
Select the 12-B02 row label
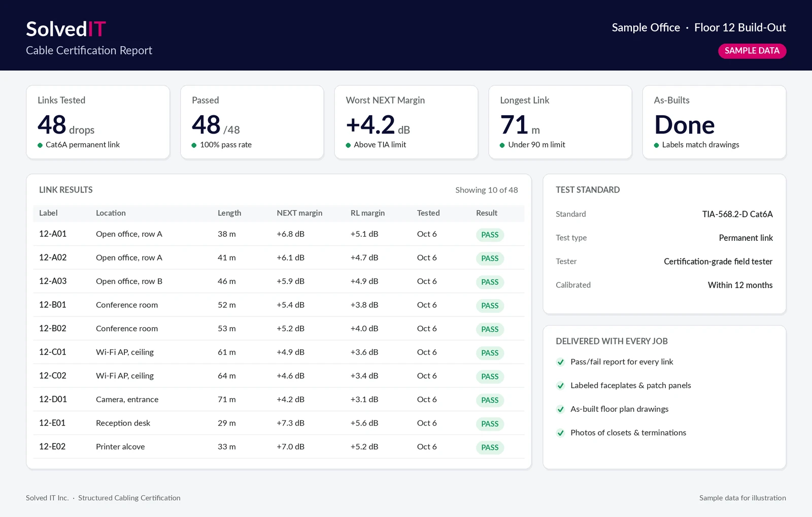coord(53,329)
